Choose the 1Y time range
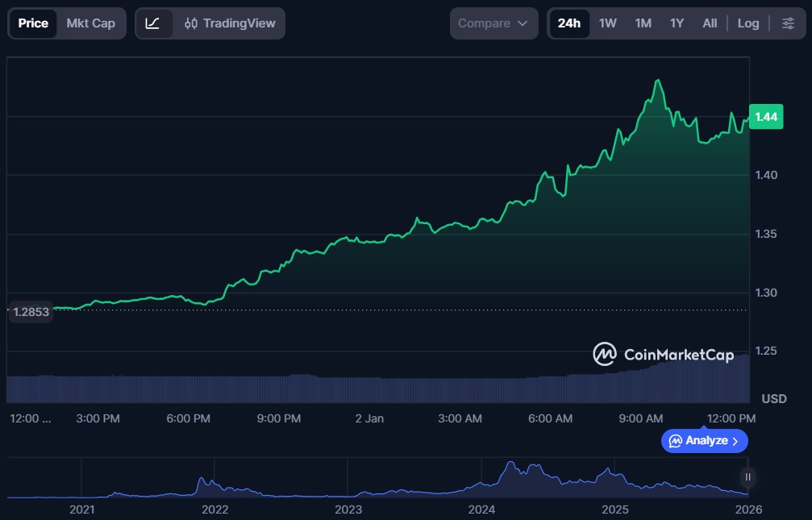Viewport: 812px width, 520px height. tap(677, 23)
